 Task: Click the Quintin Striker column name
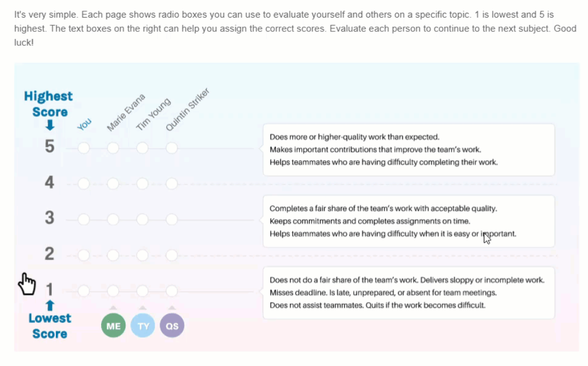[x=187, y=110]
